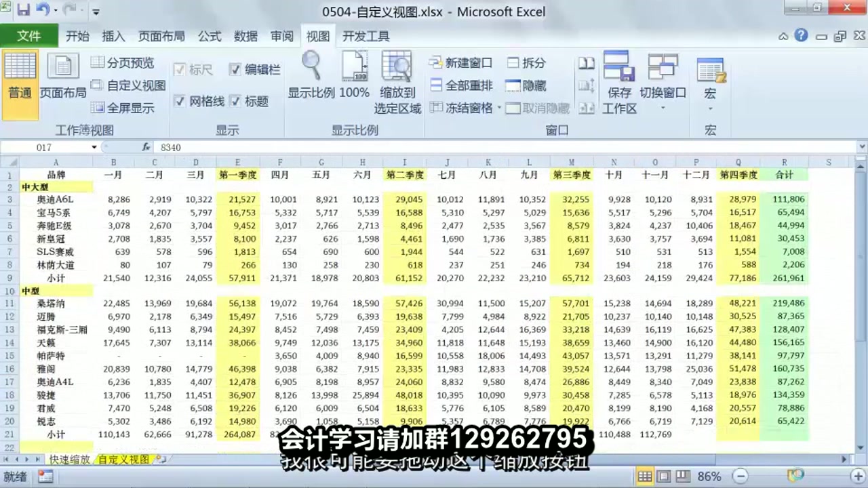Open 显示比例 zoom dialog
The height and width of the screenshot is (488, 868).
click(311, 76)
